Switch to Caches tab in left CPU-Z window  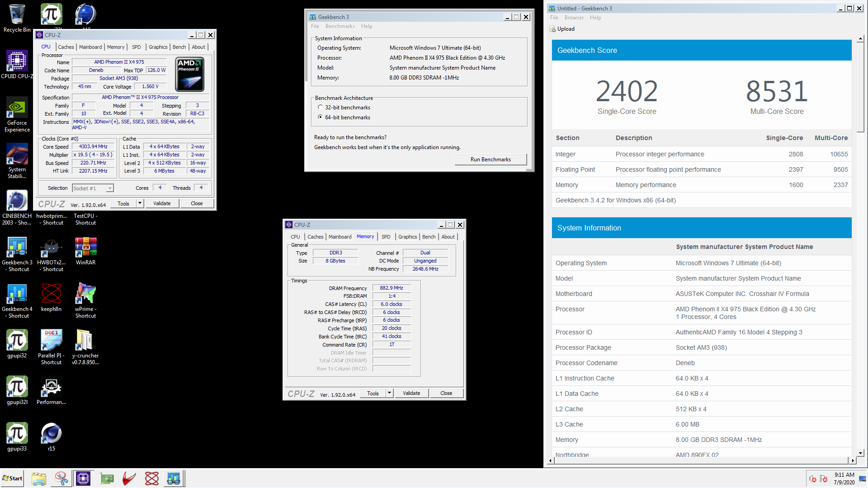click(66, 47)
